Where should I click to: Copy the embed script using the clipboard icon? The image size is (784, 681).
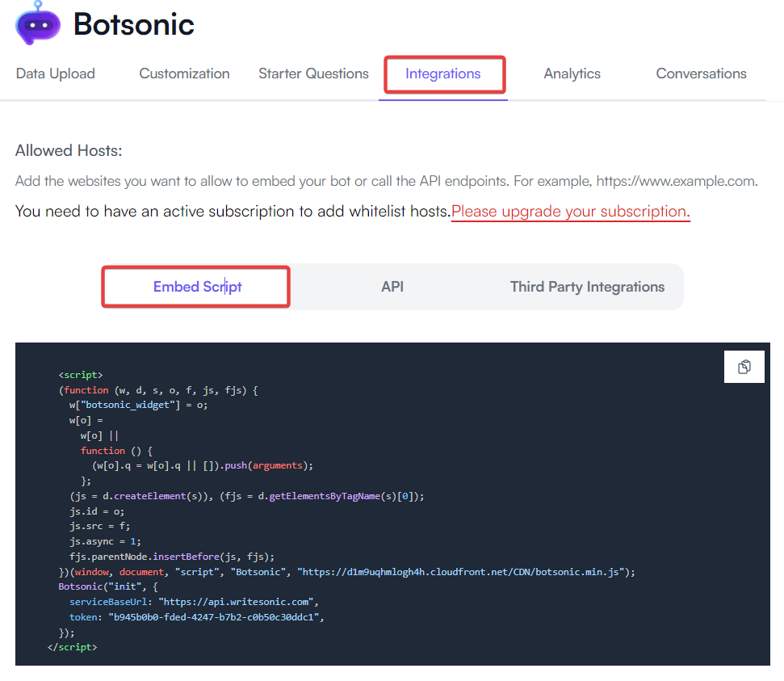pyautogui.click(x=744, y=366)
